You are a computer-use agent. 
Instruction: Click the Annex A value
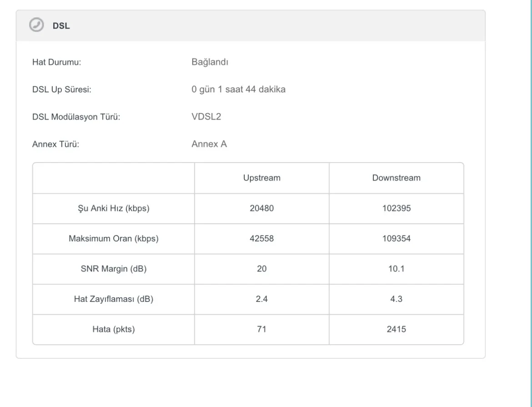click(x=209, y=145)
